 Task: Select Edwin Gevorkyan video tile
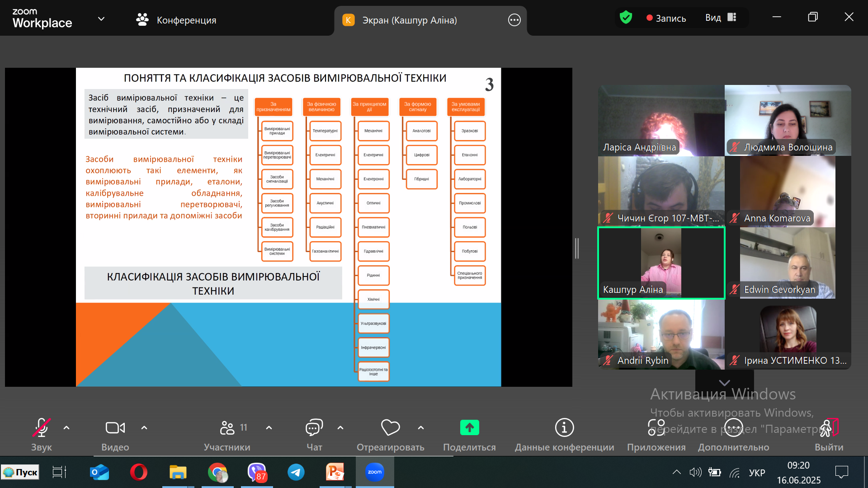pyautogui.click(x=788, y=263)
